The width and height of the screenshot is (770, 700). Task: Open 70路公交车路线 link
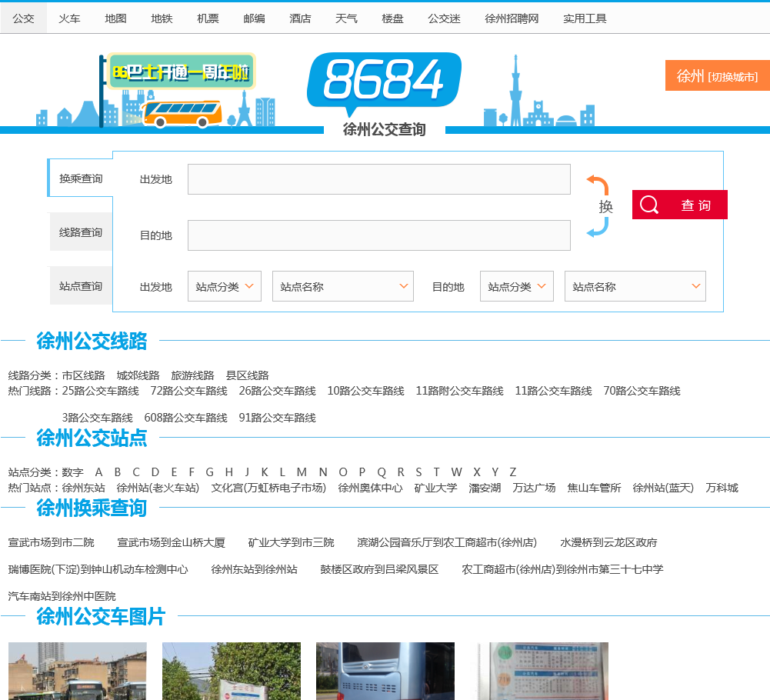click(642, 391)
